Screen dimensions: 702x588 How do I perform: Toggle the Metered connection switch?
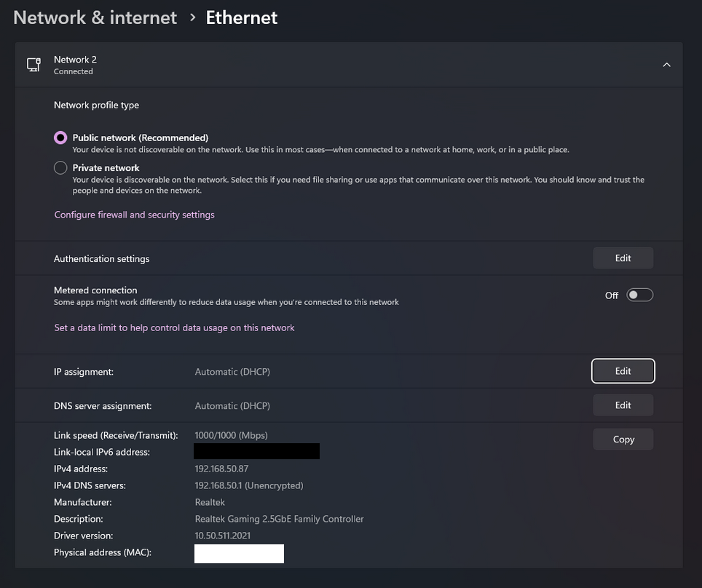(639, 295)
